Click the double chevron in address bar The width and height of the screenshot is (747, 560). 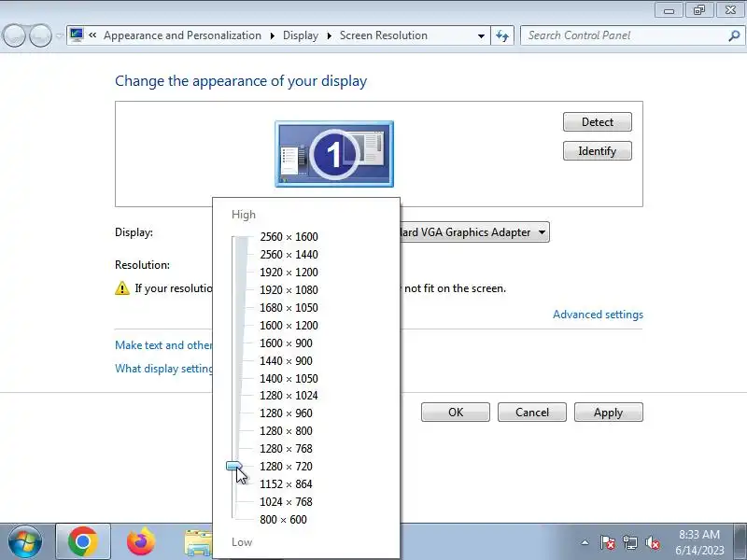pos(92,35)
